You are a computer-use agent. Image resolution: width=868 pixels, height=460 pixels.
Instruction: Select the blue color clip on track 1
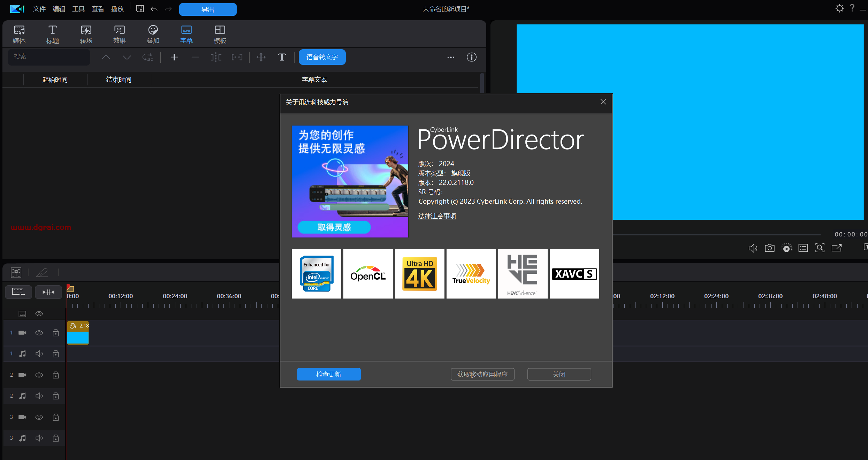pyautogui.click(x=78, y=333)
